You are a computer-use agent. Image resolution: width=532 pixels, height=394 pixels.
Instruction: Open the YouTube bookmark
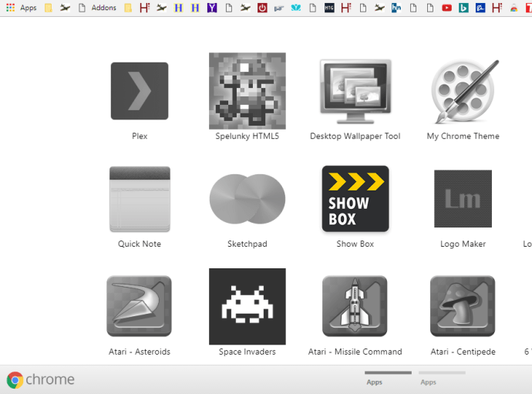(x=447, y=8)
